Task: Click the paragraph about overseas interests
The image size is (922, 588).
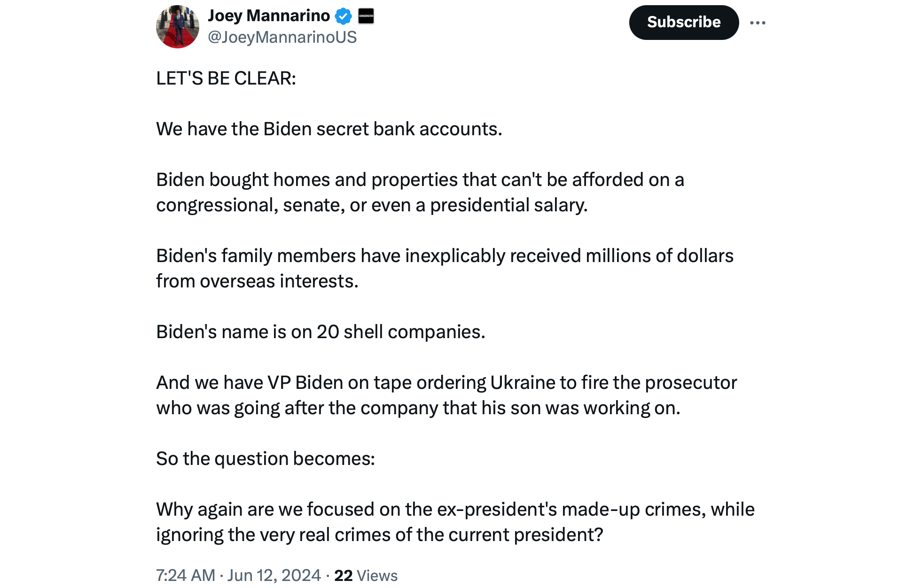Action: point(444,268)
